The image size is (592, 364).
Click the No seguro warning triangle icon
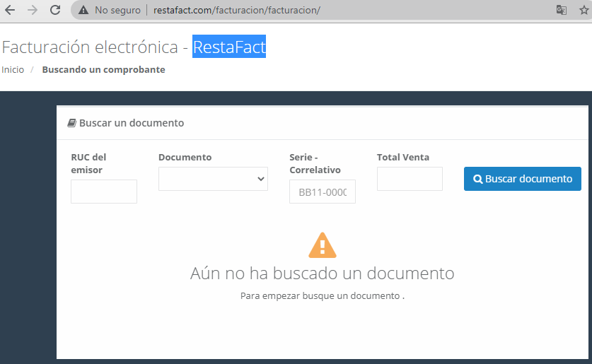pyautogui.click(x=83, y=10)
